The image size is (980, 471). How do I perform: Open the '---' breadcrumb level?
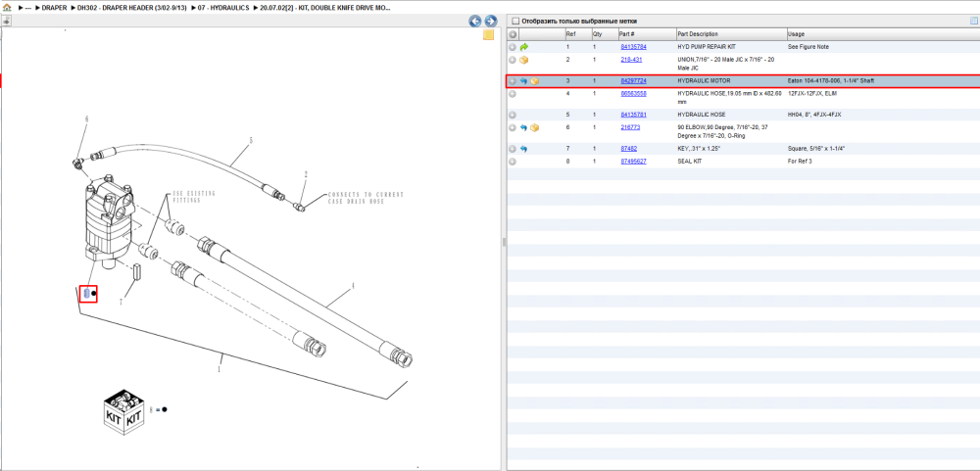[28, 8]
